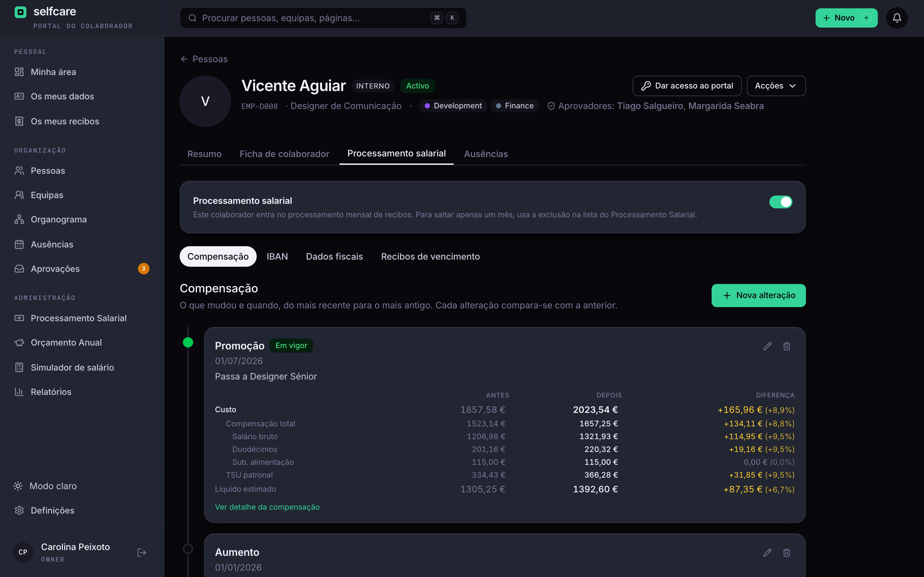Viewport: 924px width, 577px height.
Task: Edit the Aumento entry with the pencil icon
Action: tap(767, 553)
